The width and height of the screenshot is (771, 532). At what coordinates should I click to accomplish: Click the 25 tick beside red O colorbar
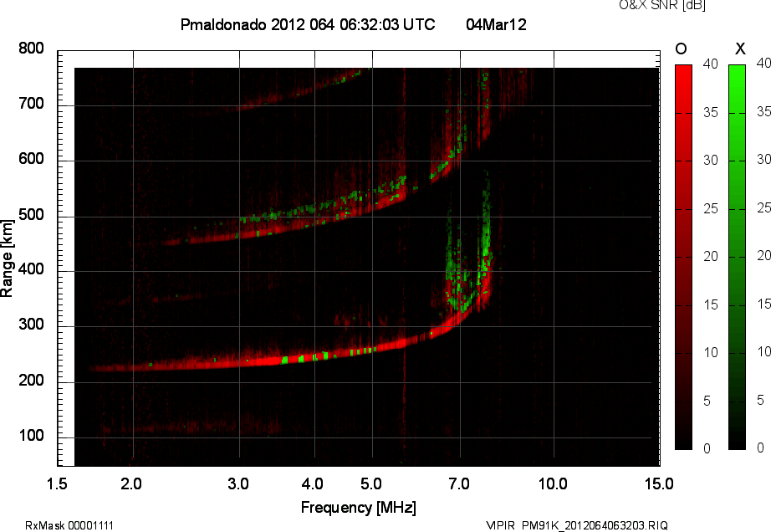click(711, 209)
